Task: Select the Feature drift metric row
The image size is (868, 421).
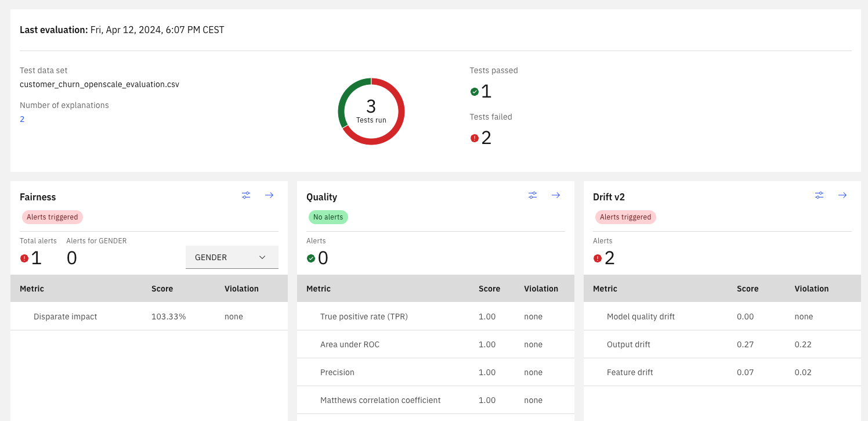Action: pyautogui.click(x=722, y=372)
